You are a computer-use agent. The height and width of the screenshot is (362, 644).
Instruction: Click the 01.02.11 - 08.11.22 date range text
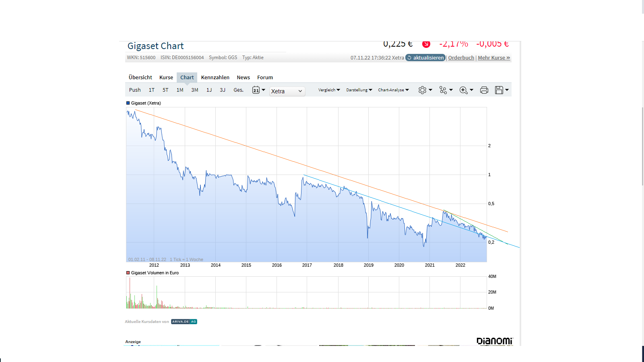(x=147, y=259)
